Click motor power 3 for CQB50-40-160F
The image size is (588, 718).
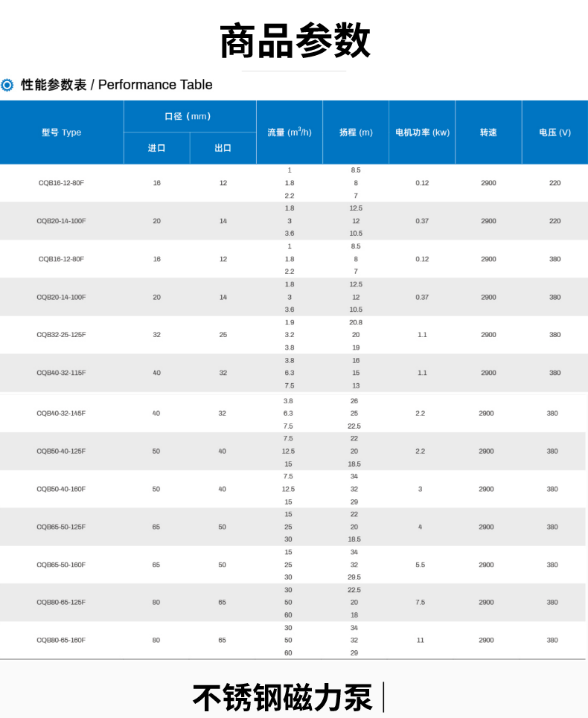coord(420,489)
